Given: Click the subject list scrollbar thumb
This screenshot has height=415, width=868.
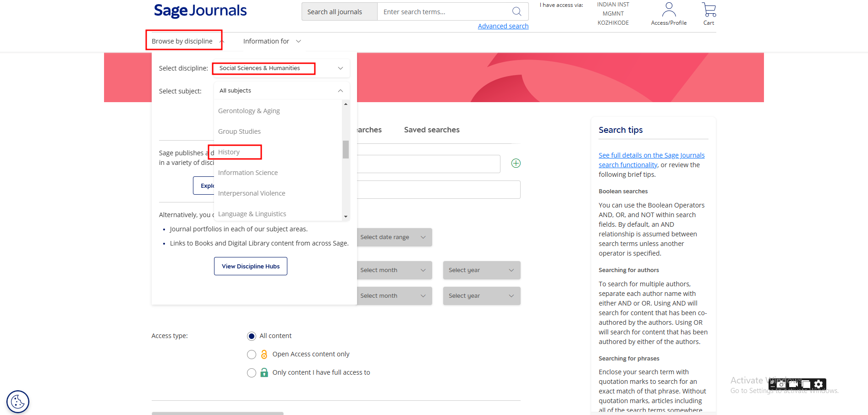Looking at the screenshot, I should pos(346,149).
